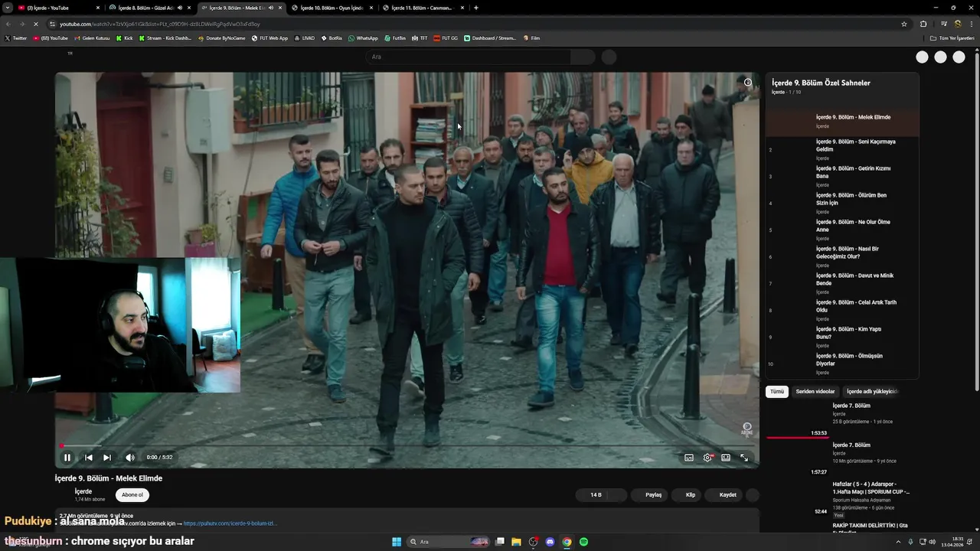The image size is (980, 551).
Task: Open the video player settings gear
Action: click(707, 458)
